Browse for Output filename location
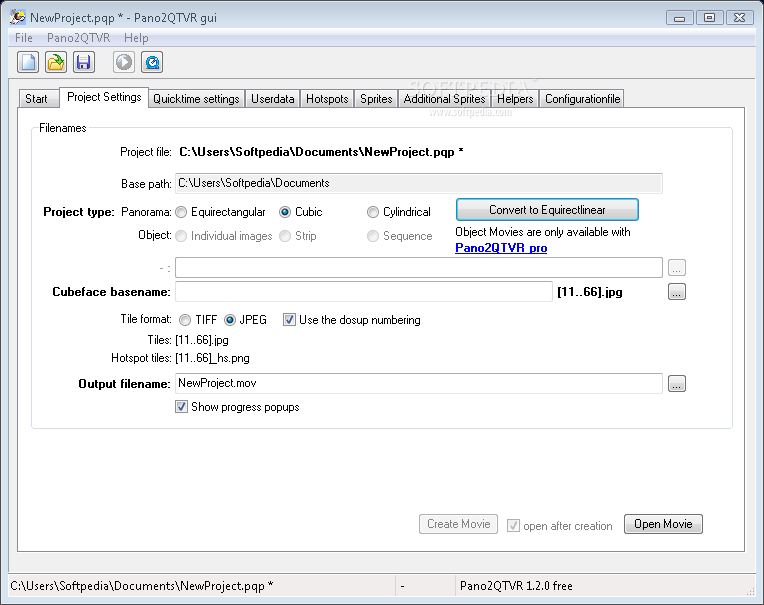Viewport: 764px width, 605px height. pyautogui.click(x=677, y=384)
